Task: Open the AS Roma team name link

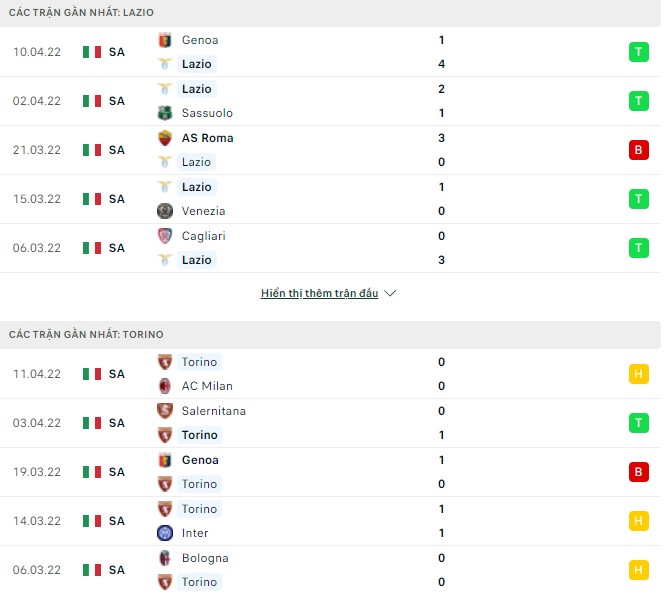Action: point(207,138)
